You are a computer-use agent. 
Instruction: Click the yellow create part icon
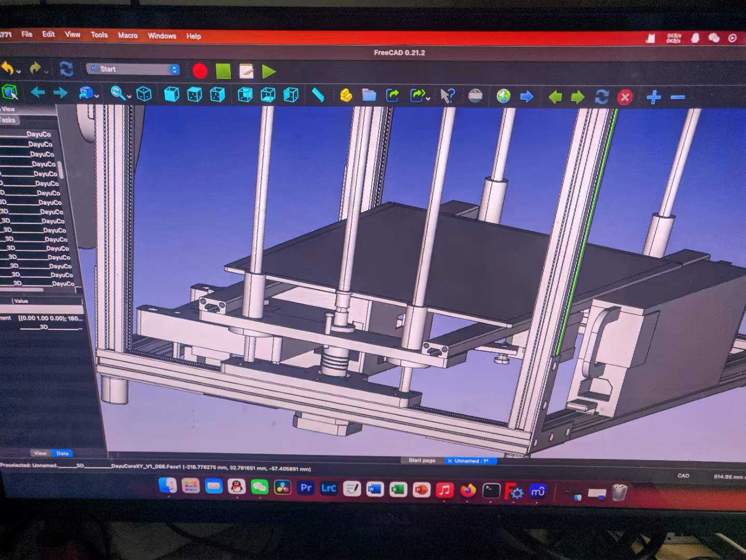pos(346,95)
